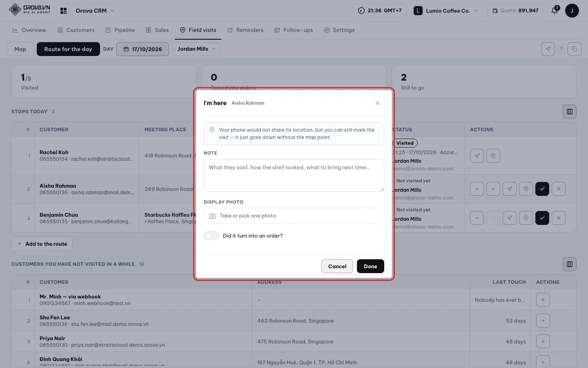Open the user avatar J menu

tap(572, 11)
